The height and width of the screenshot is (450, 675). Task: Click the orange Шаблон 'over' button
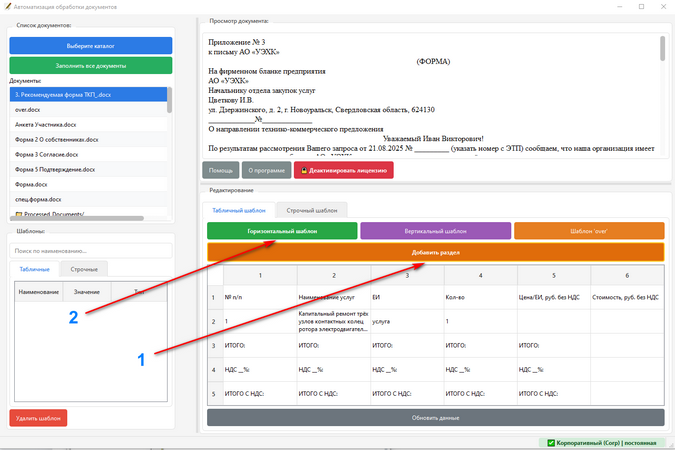click(589, 231)
